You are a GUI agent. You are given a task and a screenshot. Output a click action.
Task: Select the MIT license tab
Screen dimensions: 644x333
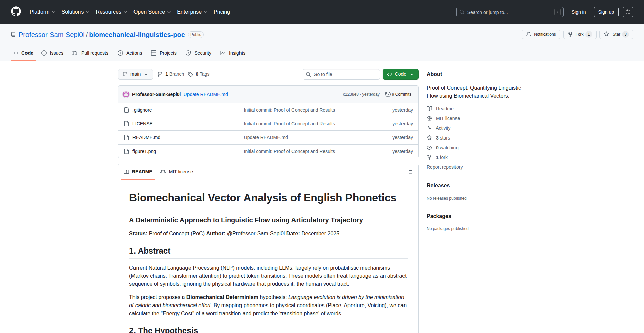[x=177, y=172]
